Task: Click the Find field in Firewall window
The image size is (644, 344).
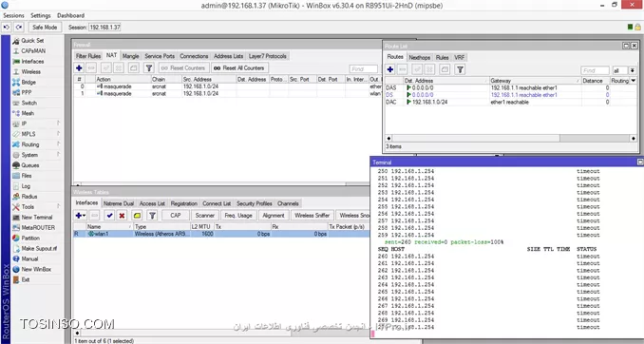Action: tap(364, 69)
